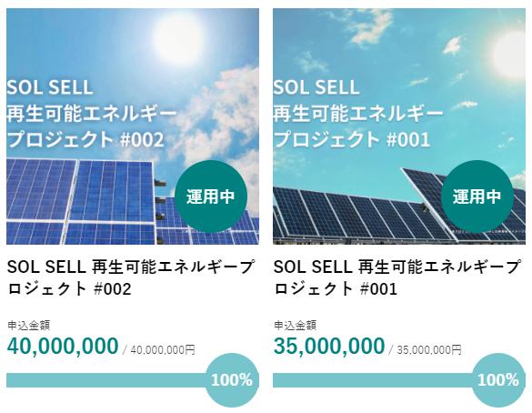
Task: Click the 100% circle for project #001
Action: (x=498, y=380)
